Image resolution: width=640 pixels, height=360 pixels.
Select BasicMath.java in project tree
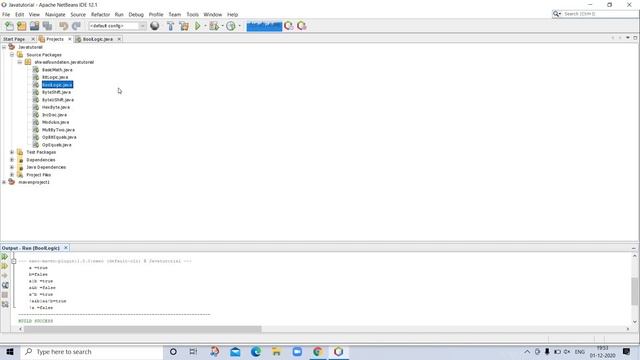point(57,70)
